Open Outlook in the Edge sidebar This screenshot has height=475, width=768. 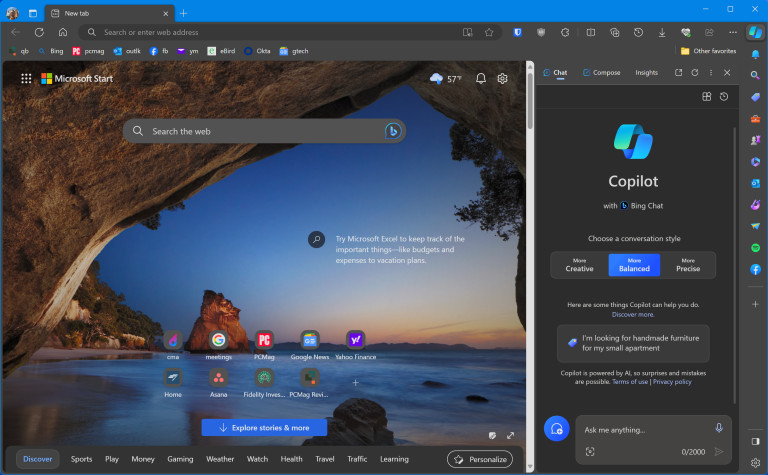tap(755, 183)
